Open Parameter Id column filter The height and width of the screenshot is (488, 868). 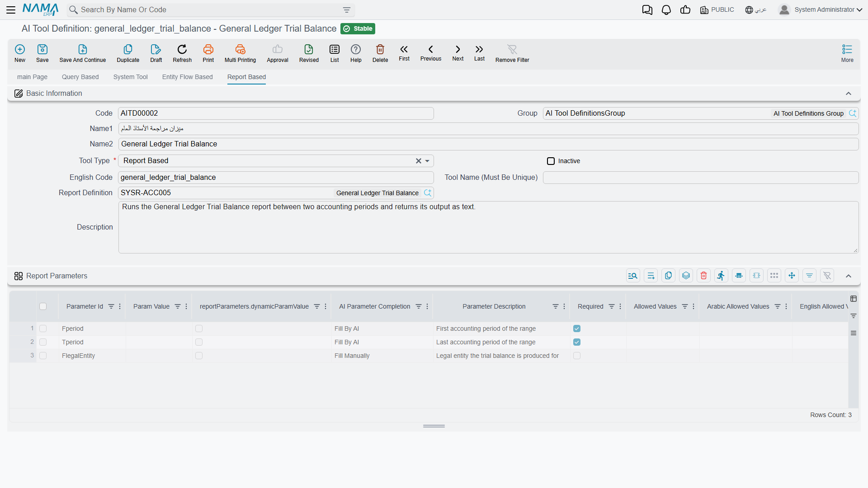pos(111,306)
